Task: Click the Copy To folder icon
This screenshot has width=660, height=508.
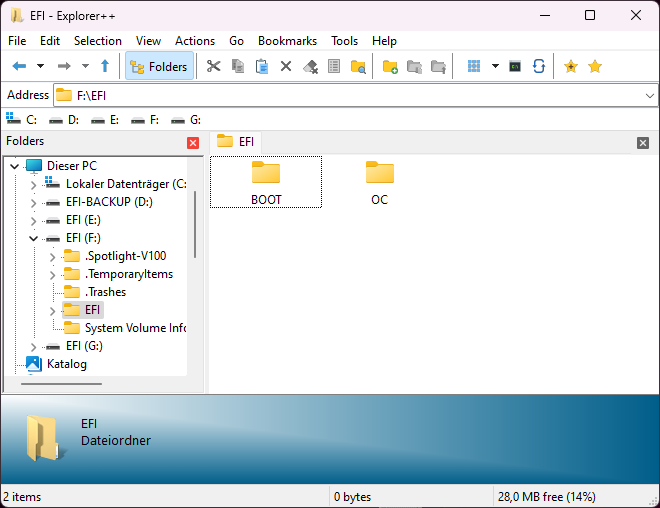Action: coord(414,66)
